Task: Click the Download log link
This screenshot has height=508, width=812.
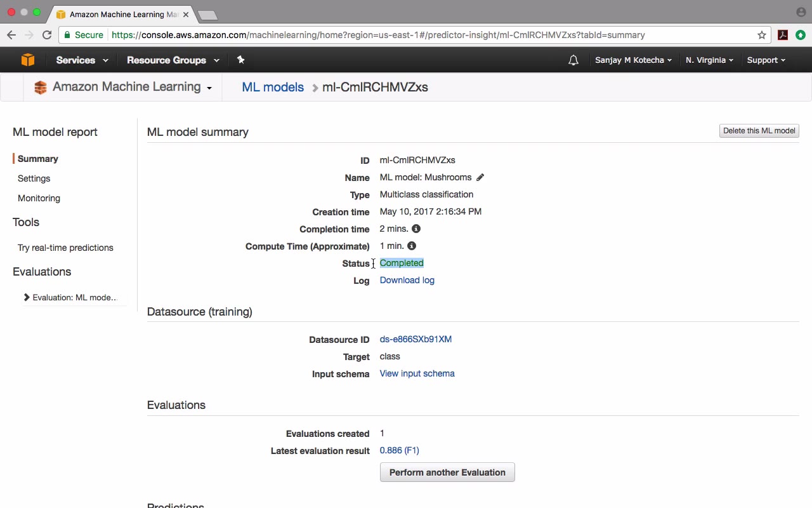Action: click(x=407, y=280)
